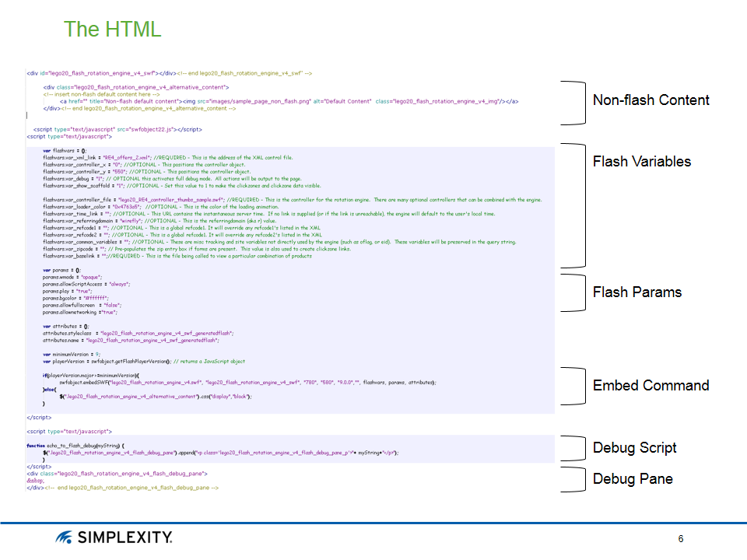Viewport: 747px width, 560px height.
Task: Select the 'Non-flash Content' label
Action: 651,100
